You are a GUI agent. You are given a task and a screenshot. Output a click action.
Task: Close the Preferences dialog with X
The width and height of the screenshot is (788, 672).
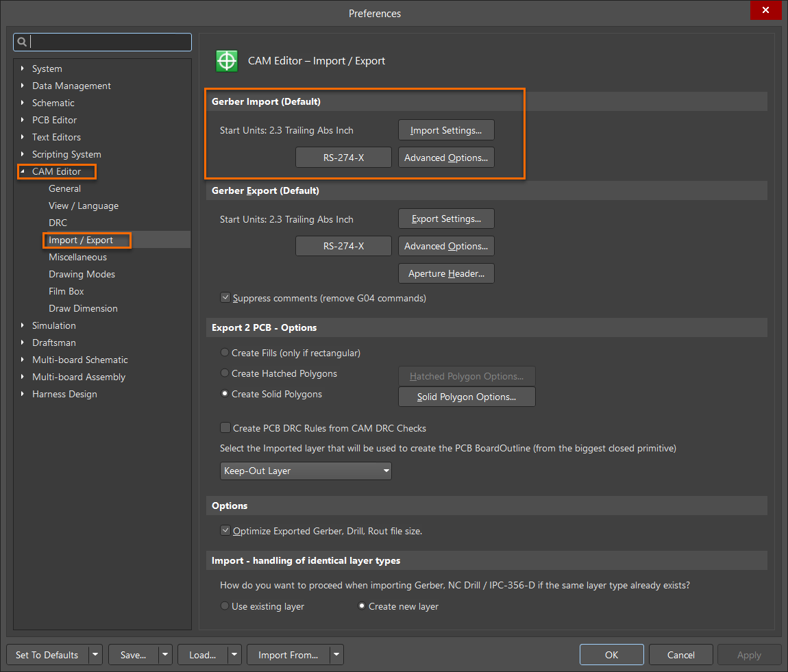pyautogui.click(x=765, y=10)
